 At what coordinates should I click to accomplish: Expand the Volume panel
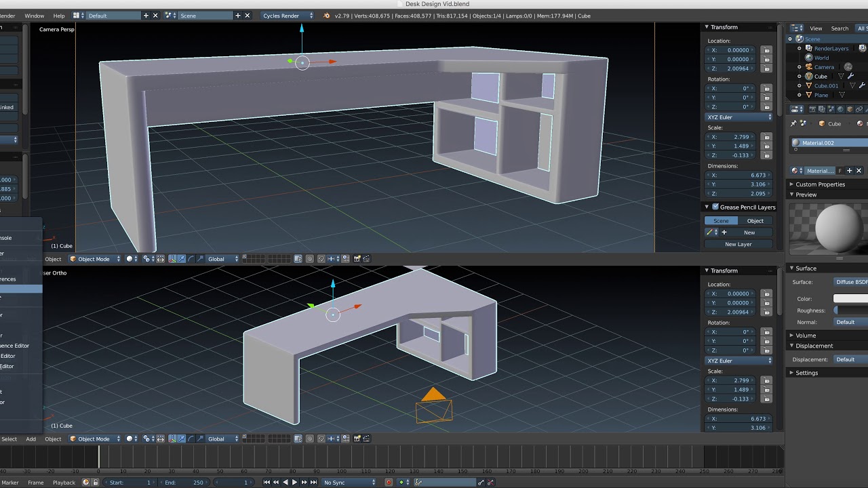tap(806, 335)
